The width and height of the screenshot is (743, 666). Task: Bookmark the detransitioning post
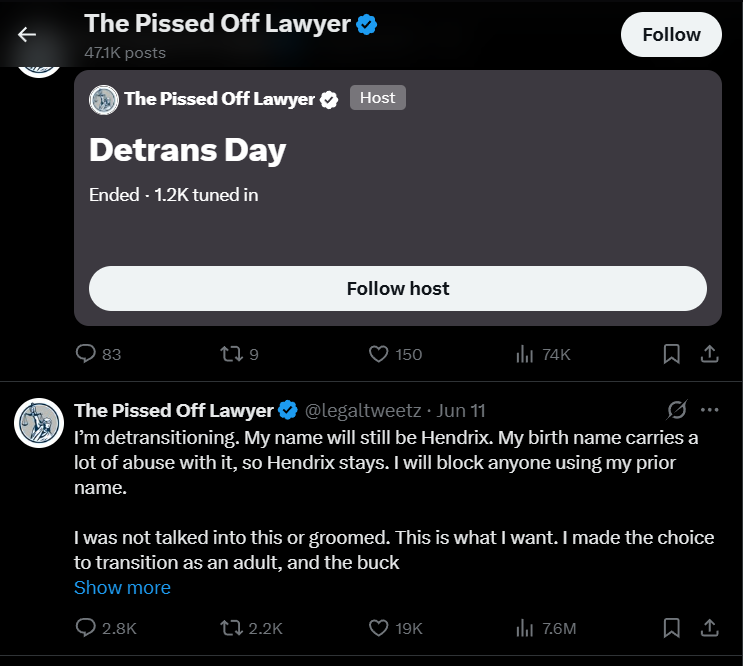671,628
